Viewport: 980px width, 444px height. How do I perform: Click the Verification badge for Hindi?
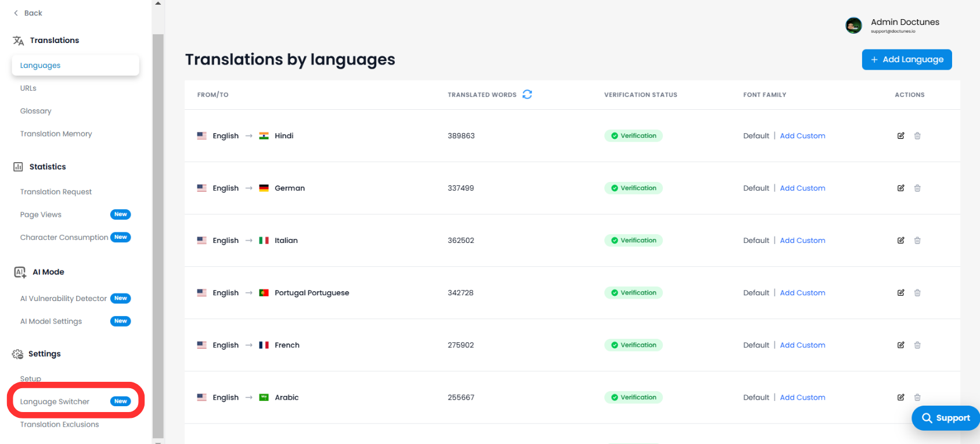(x=633, y=135)
